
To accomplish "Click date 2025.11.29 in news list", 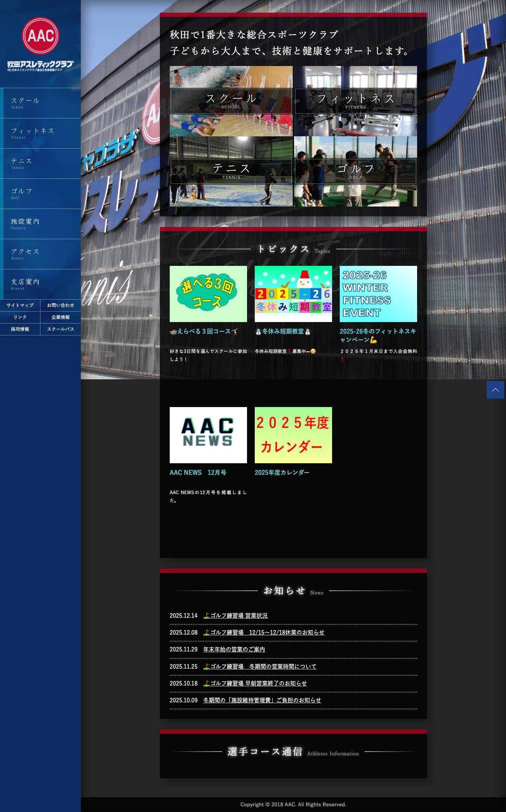I will click(x=183, y=649).
